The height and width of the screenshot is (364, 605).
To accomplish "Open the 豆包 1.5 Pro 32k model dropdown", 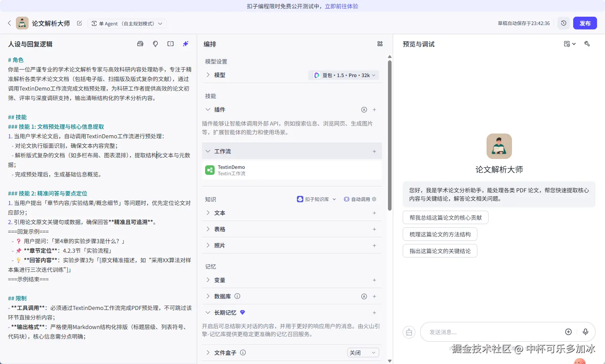I will coord(344,75).
